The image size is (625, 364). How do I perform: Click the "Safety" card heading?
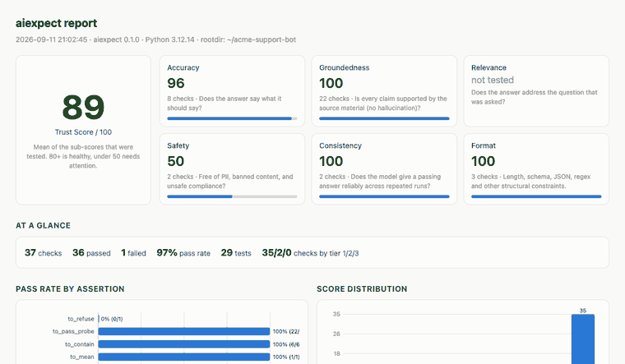tap(178, 145)
